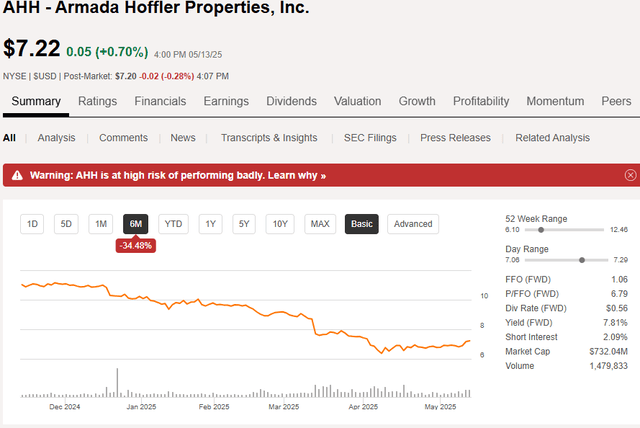Image resolution: width=640 pixels, height=428 pixels.
Task: Open the Press Releases filter
Action: (x=456, y=138)
